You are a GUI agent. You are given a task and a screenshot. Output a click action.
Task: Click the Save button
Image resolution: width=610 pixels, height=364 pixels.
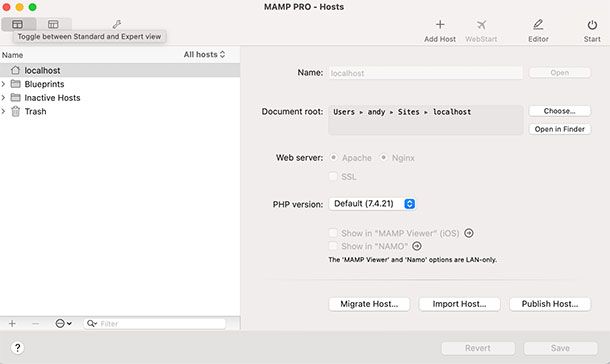[560, 348]
